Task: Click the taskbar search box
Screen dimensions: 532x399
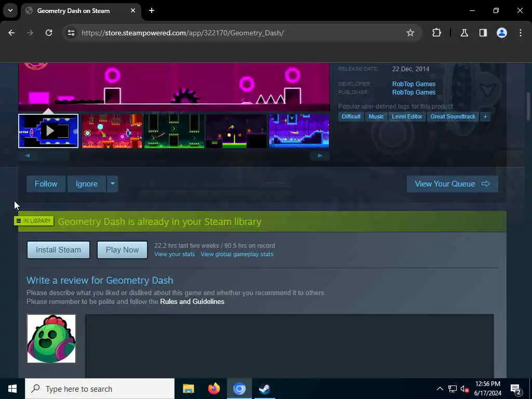Action: tap(100, 389)
